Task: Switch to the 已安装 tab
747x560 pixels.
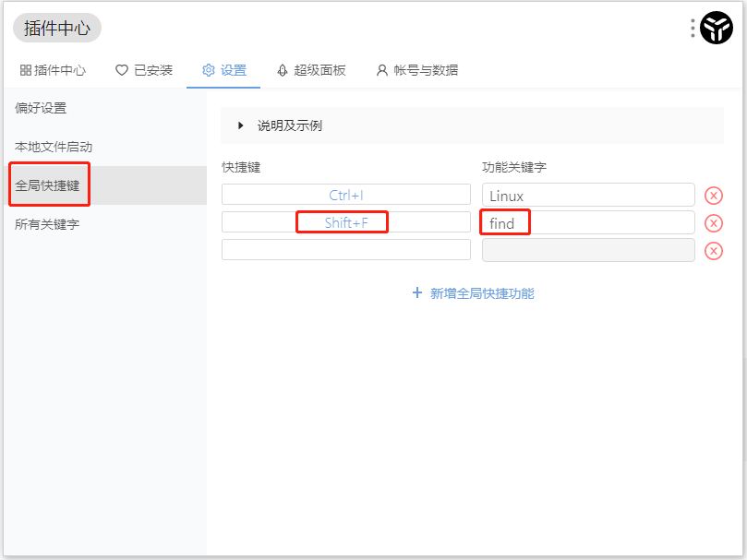Action: tap(144, 69)
